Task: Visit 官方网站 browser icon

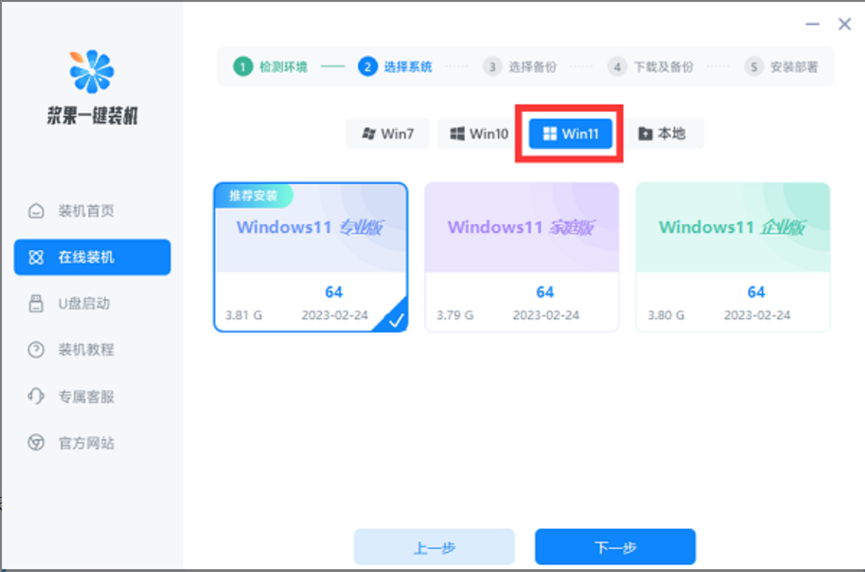Action: 36,442
